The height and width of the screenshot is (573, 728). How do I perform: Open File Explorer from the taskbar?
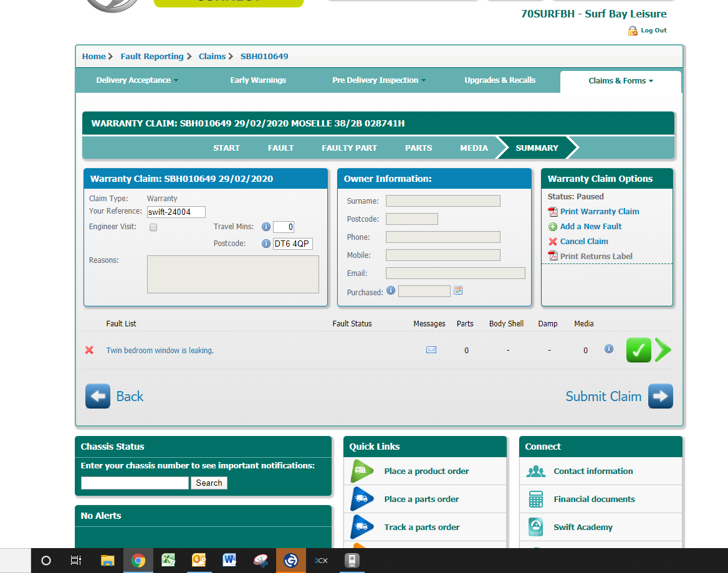[107, 561]
